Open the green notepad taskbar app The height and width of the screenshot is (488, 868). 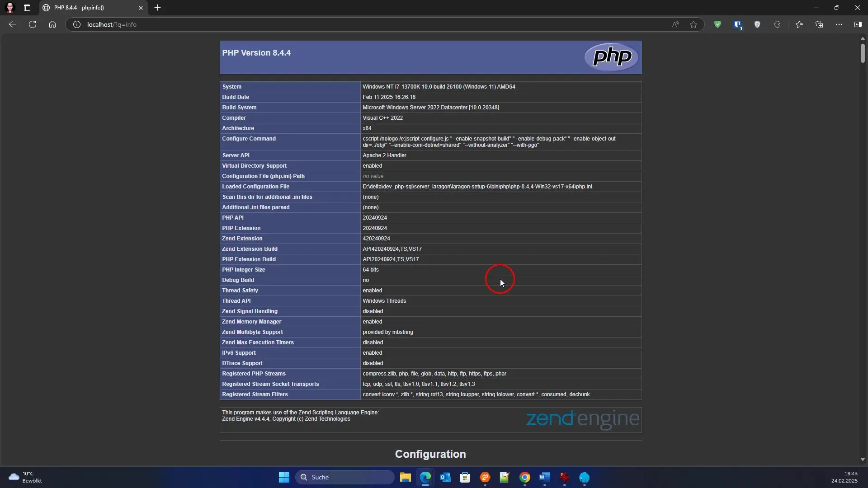505,477
